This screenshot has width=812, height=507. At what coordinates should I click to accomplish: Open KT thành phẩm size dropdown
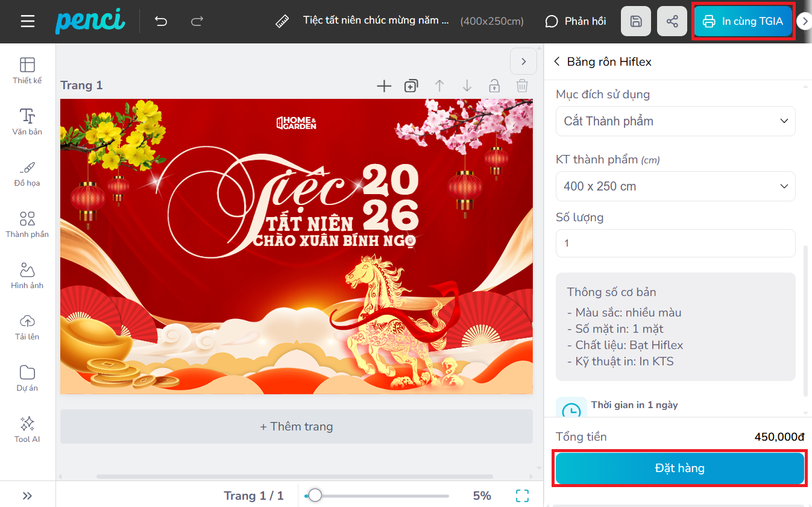675,186
